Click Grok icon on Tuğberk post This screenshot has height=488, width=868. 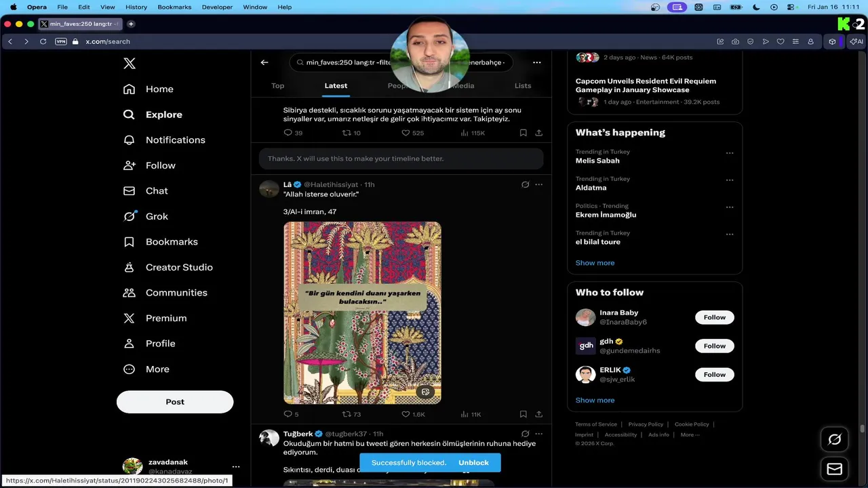525,434
